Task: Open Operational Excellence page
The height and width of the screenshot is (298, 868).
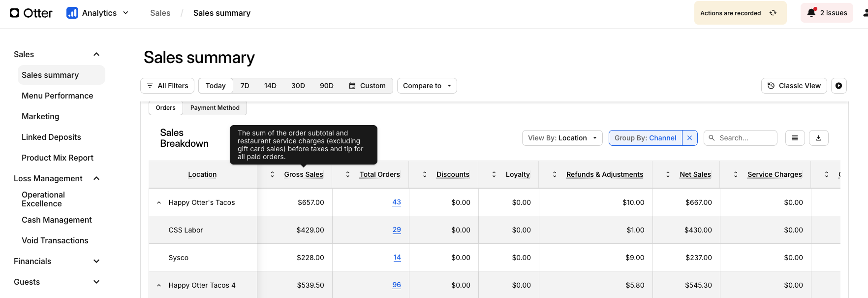Action: pyautogui.click(x=43, y=199)
